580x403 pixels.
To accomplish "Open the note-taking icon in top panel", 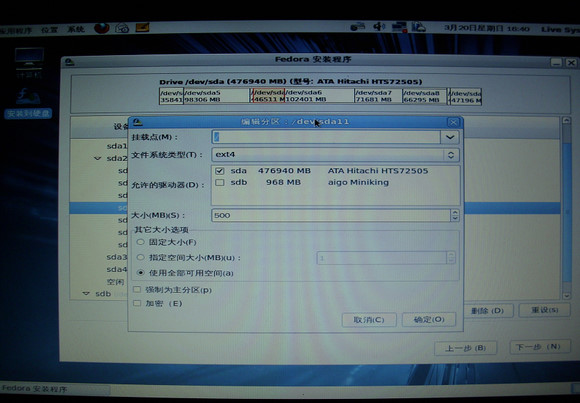I will [x=142, y=28].
